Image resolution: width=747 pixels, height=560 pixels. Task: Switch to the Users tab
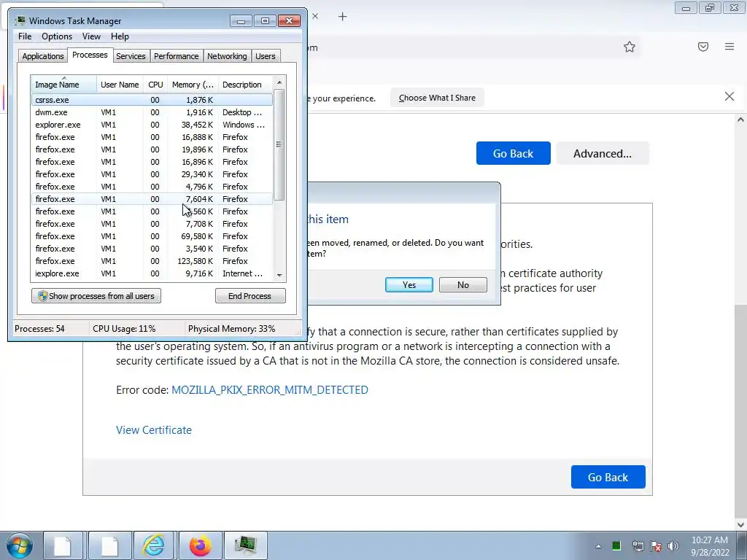coord(265,56)
